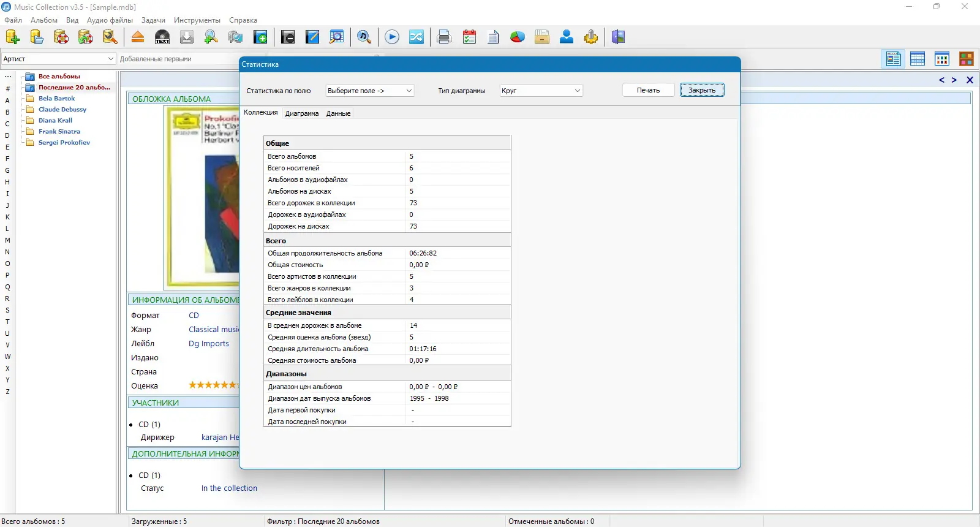The width and height of the screenshot is (980, 527).
Task: Click the gray download arrow icon
Action: tap(187, 37)
